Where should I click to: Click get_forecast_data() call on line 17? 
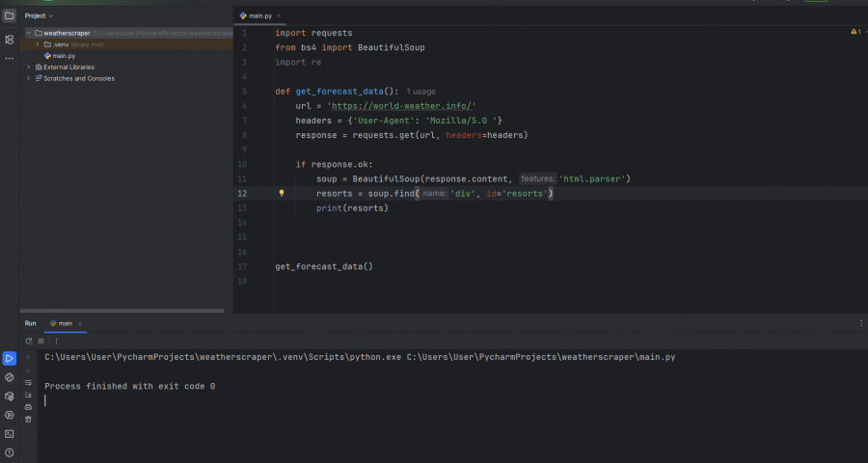[x=324, y=266]
